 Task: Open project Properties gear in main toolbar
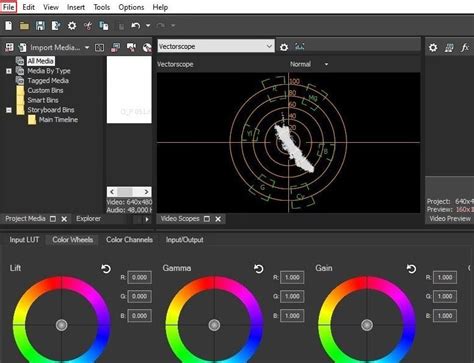click(x=72, y=26)
